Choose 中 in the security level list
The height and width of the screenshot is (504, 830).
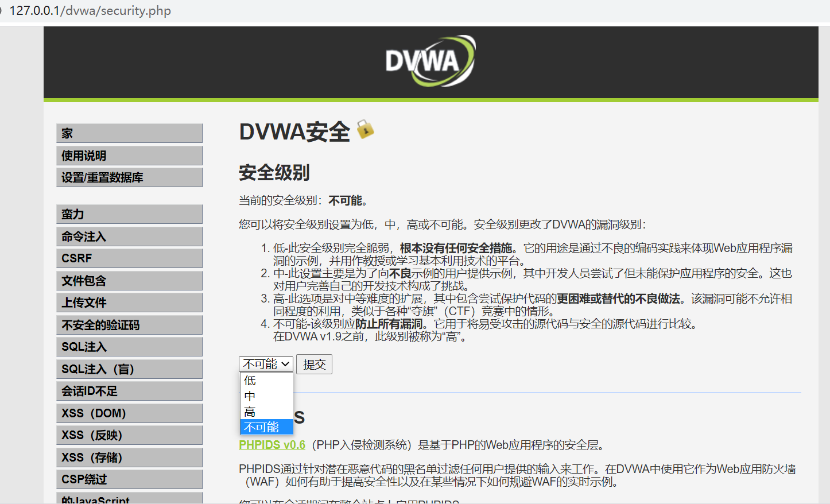tap(266, 396)
